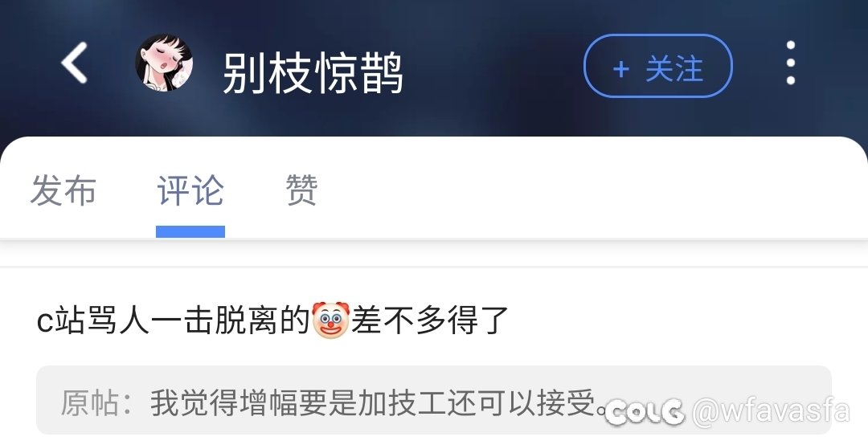Select the 评论 tab

(190, 190)
